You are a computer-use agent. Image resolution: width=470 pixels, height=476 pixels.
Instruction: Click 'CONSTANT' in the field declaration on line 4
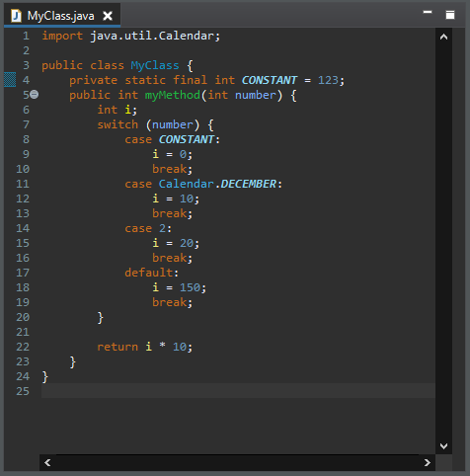pyautogui.click(x=270, y=80)
